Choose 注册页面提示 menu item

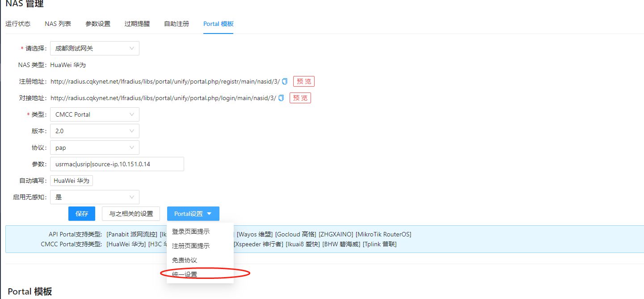191,246
